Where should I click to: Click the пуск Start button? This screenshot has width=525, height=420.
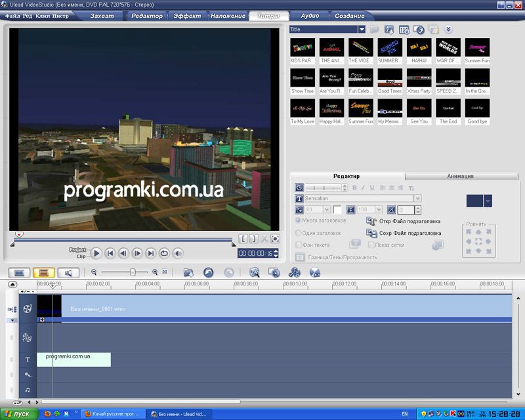(x=19, y=414)
